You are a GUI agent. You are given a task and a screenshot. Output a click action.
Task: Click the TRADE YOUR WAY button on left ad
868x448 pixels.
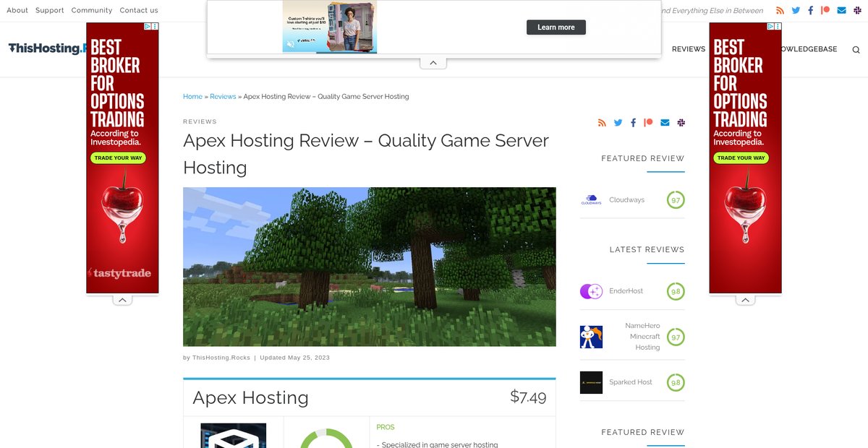click(x=117, y=158)
